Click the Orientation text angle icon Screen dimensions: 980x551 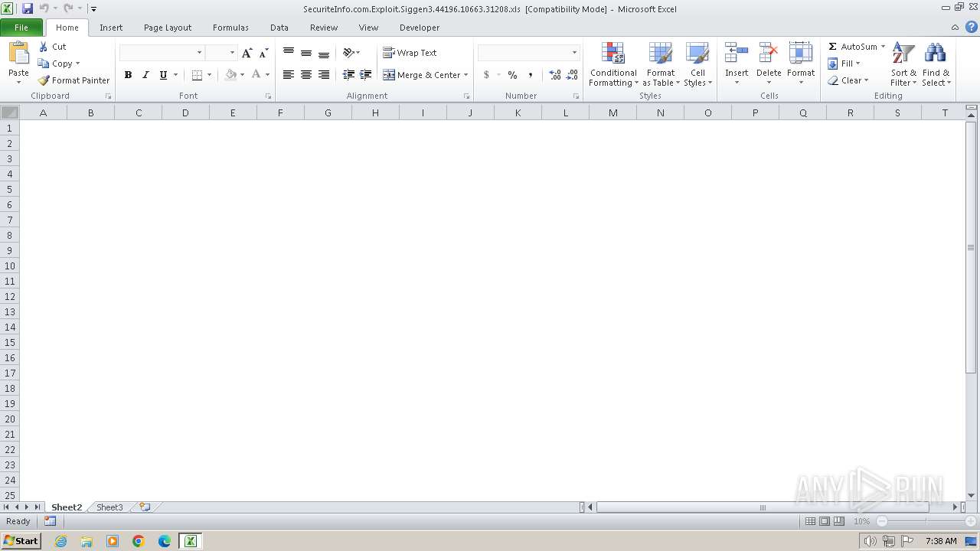pos(349,53)
